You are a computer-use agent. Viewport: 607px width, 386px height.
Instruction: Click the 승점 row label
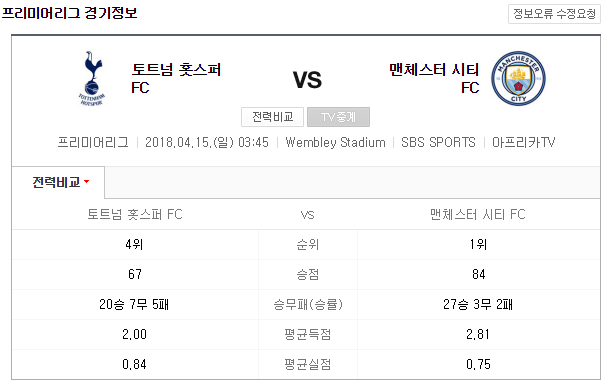(x=308, y=274)
